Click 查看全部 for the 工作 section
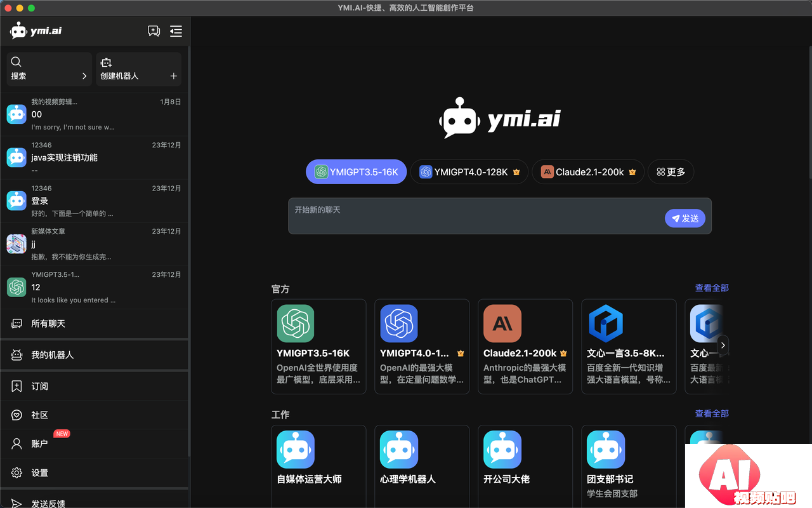 click(x=712, y=413)
